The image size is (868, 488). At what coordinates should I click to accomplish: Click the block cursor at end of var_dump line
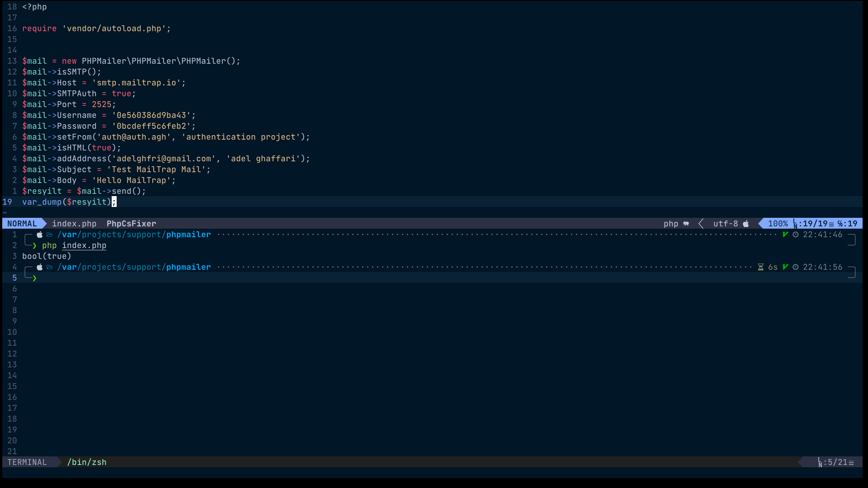click(114, 202)
